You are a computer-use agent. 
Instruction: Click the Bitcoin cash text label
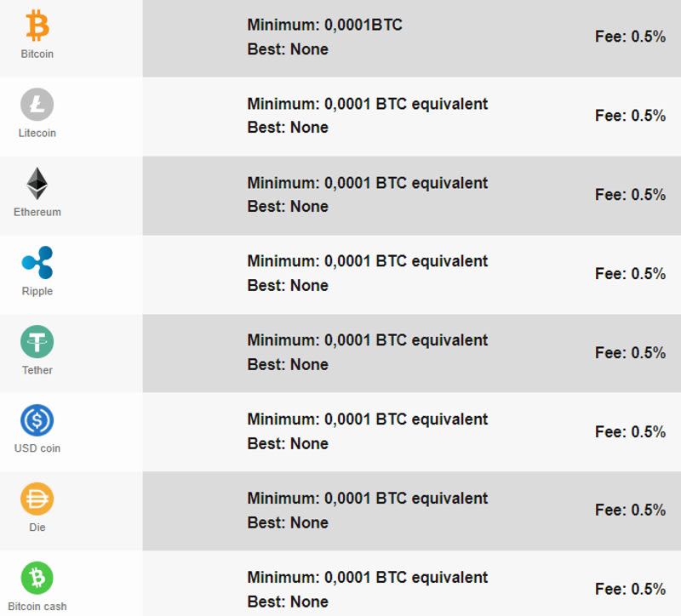[37, 607]
